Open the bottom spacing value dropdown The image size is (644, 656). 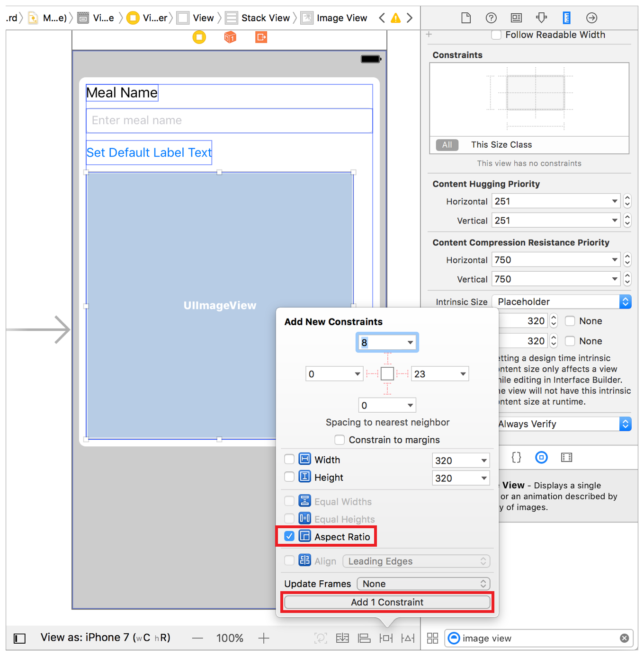coord(410,405)
